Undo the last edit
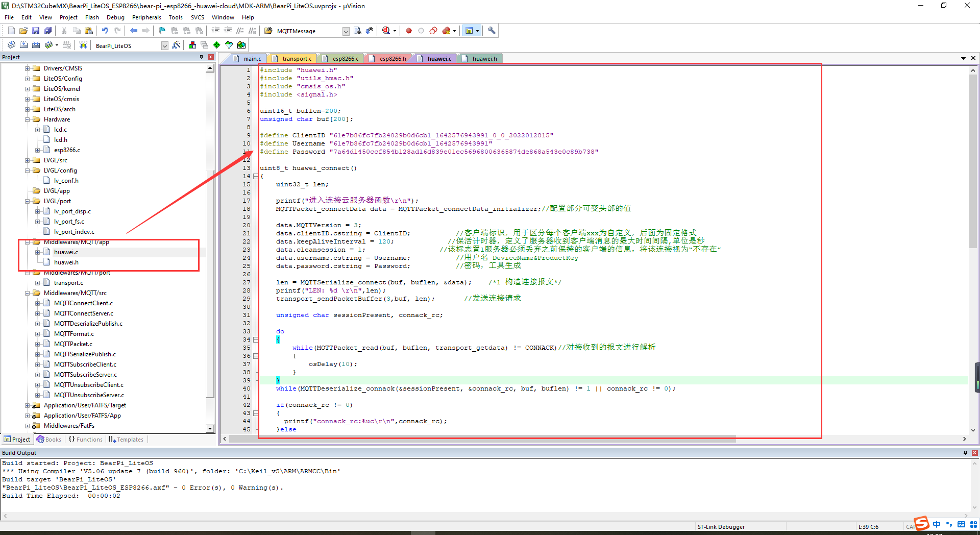This screenshot has height=535, width=980. tap(105, 31)
